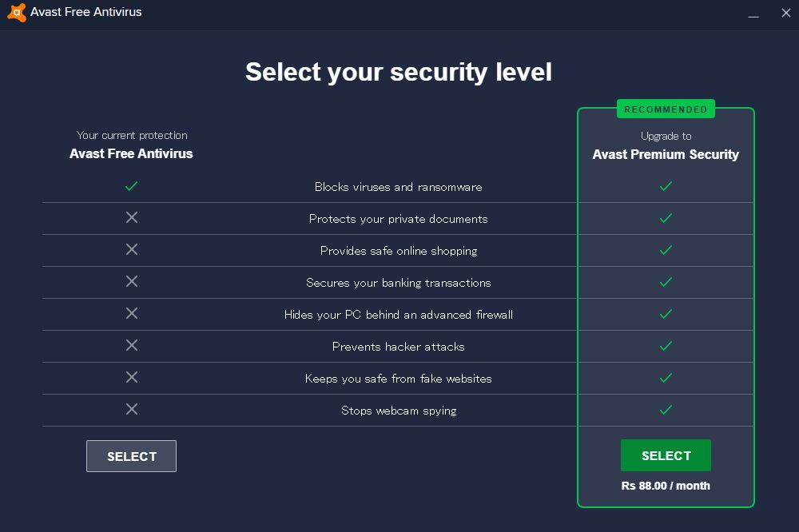Click 'Blocks viruses and ransomware' feature text
This screenshot has height=532, width=799.
click(x=399, y=187)
